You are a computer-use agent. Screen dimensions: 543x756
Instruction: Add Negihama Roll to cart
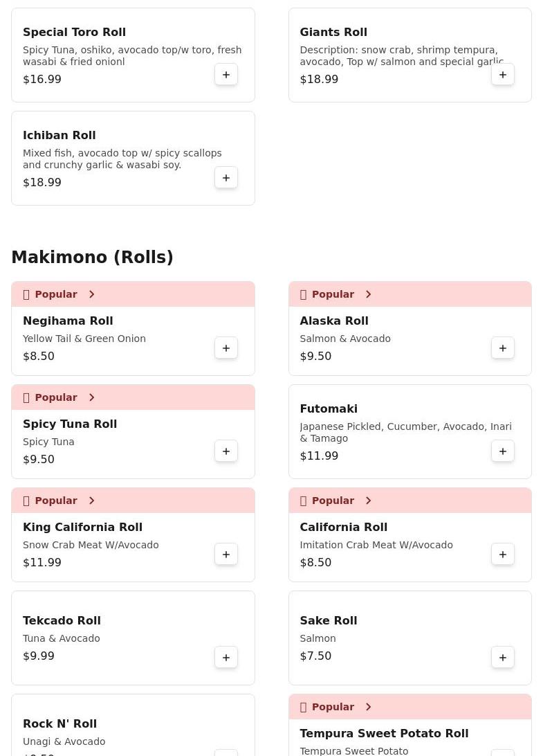tap(226, 348)
